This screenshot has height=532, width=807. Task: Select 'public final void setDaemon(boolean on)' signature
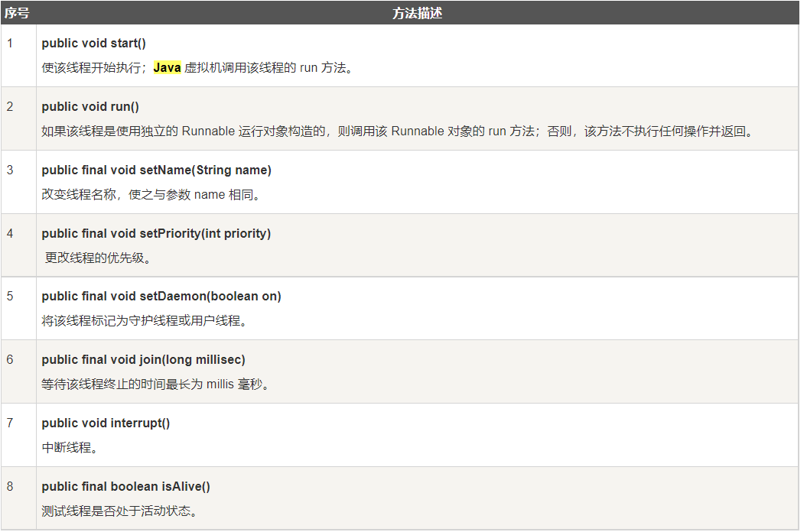(x=161, y=297)
